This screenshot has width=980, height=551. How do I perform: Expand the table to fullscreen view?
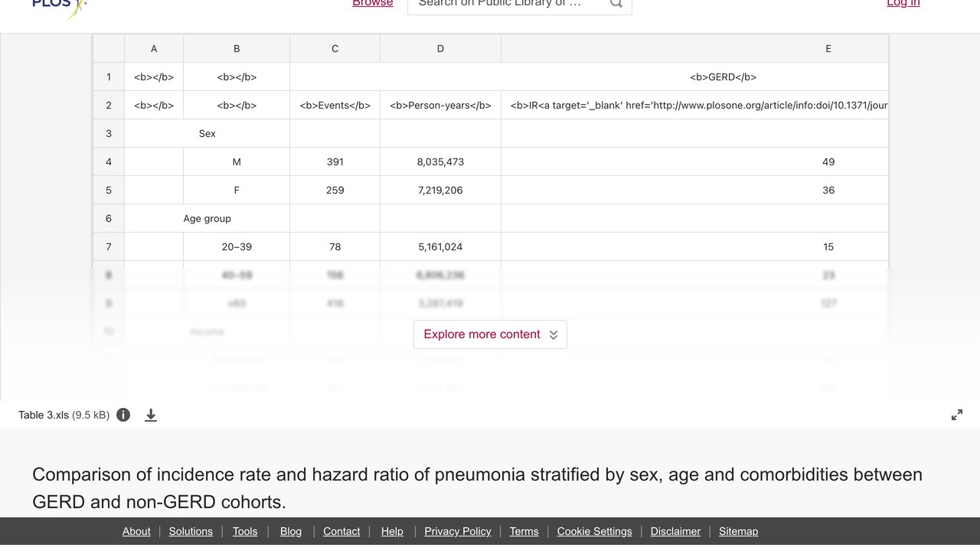(957, 415)
